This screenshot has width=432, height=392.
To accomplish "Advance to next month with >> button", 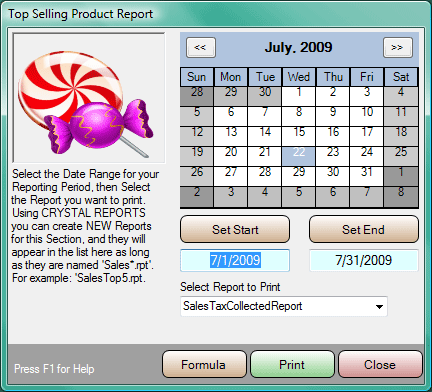I will point(398,47).
